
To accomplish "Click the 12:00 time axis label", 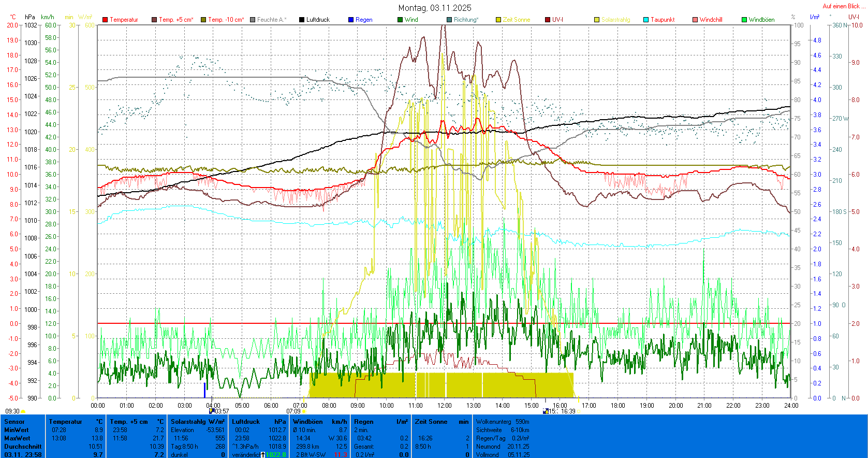I will (444, 406).
